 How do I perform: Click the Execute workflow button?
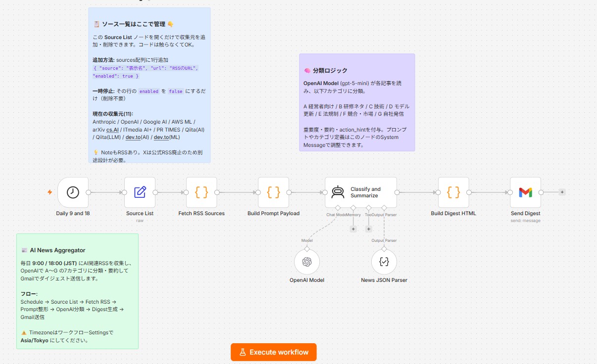(x=273, y=352)
